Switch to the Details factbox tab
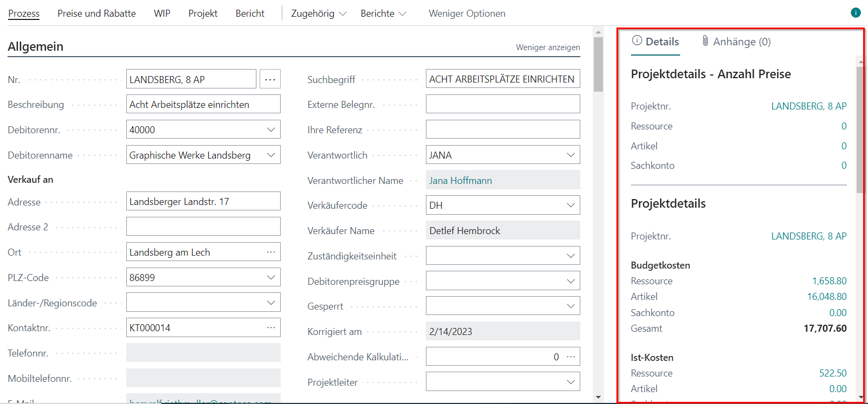Viewport: 868px width, 404px height. click(x=655, y=42)
